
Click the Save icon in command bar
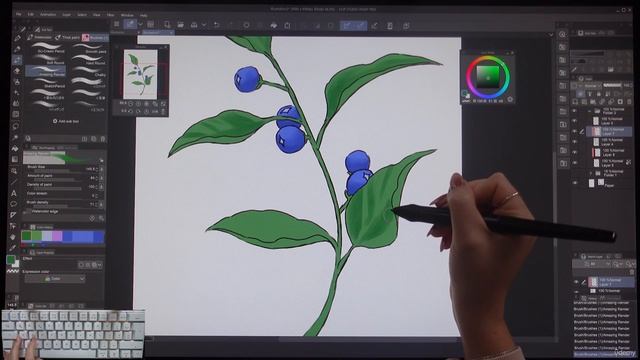point(194,25)
